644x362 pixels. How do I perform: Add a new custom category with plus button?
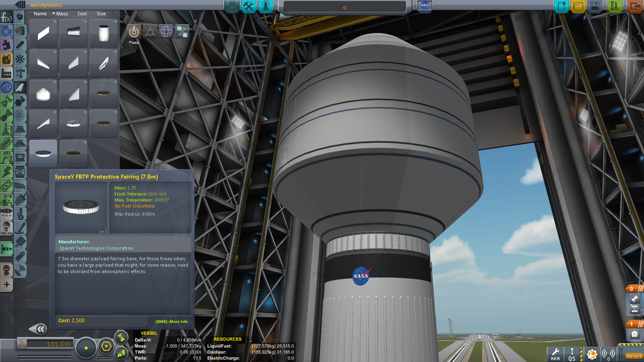point(6,284)
